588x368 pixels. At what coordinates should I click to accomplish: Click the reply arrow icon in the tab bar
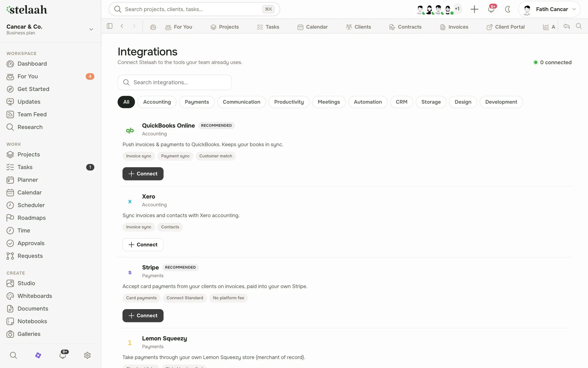[567, 26]
